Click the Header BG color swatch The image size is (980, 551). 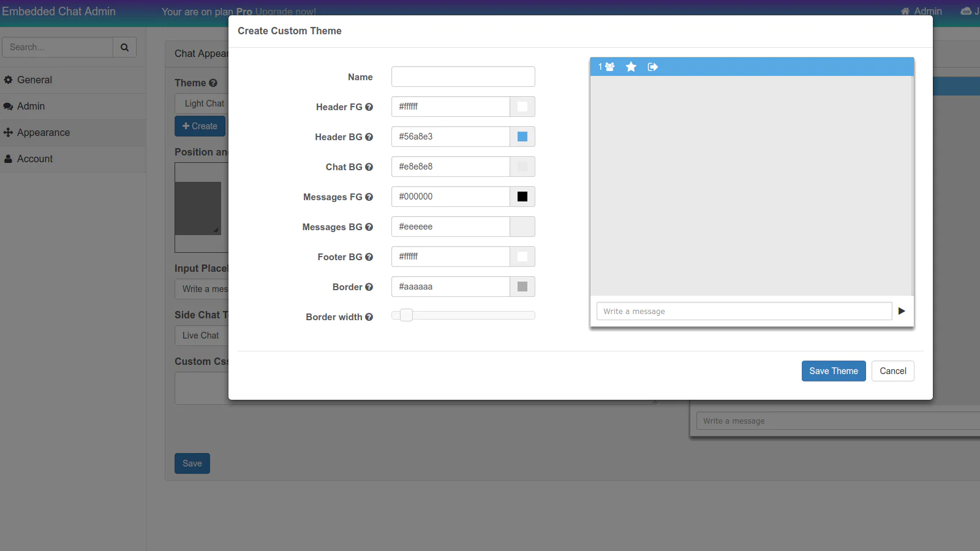point(522,137)
